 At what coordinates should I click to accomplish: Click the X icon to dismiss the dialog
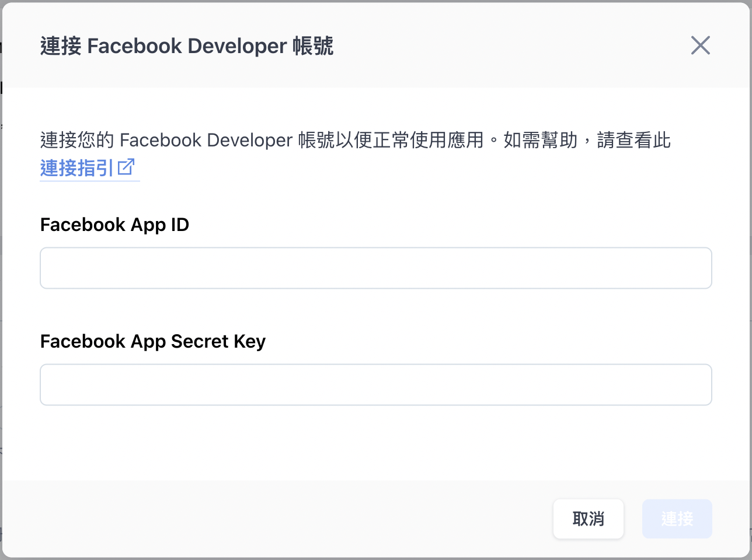coord(700,45)
